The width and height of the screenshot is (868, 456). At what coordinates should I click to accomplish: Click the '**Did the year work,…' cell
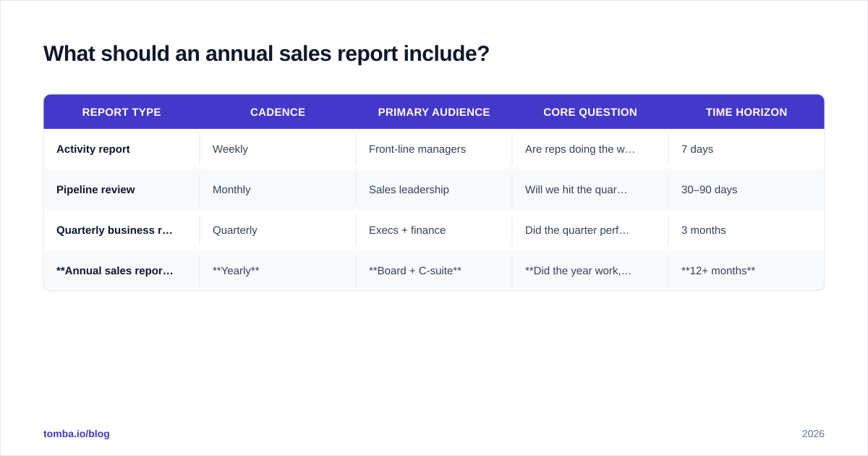(590, 271)
